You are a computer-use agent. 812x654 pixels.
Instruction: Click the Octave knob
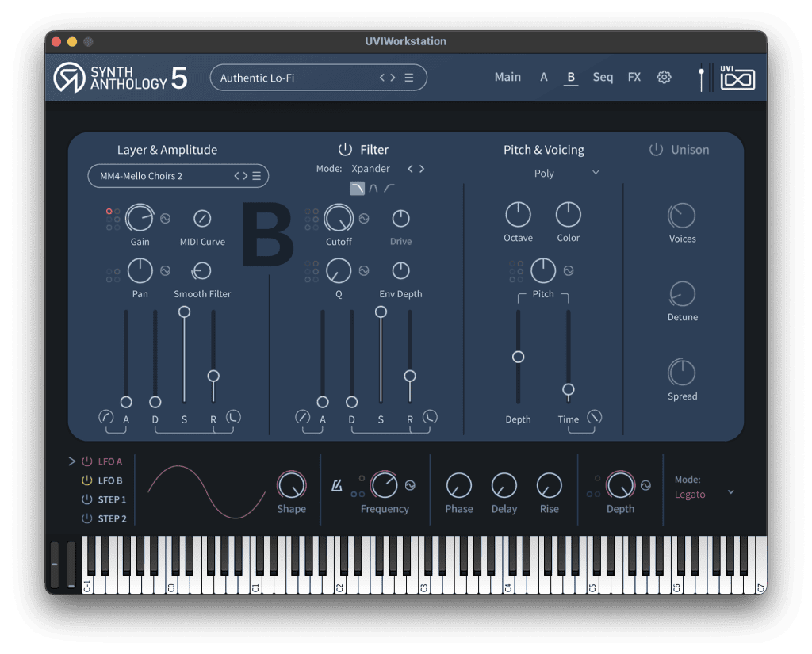coord(518,214)
